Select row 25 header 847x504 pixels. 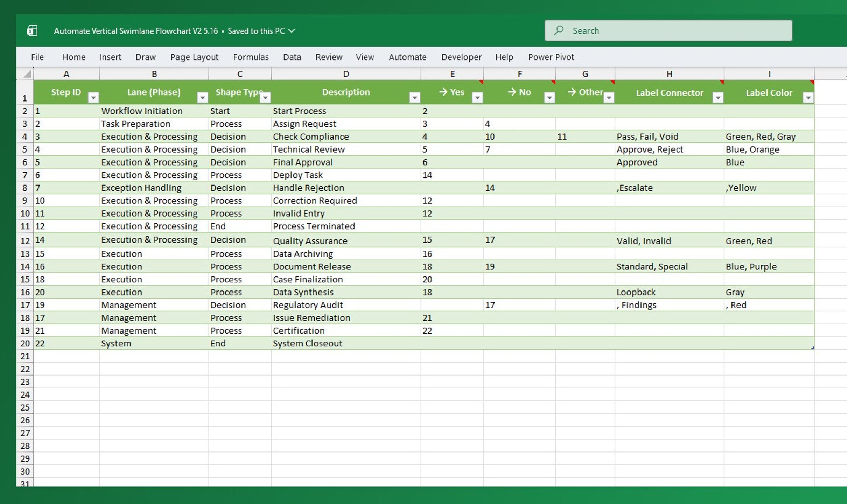point(25,407)
